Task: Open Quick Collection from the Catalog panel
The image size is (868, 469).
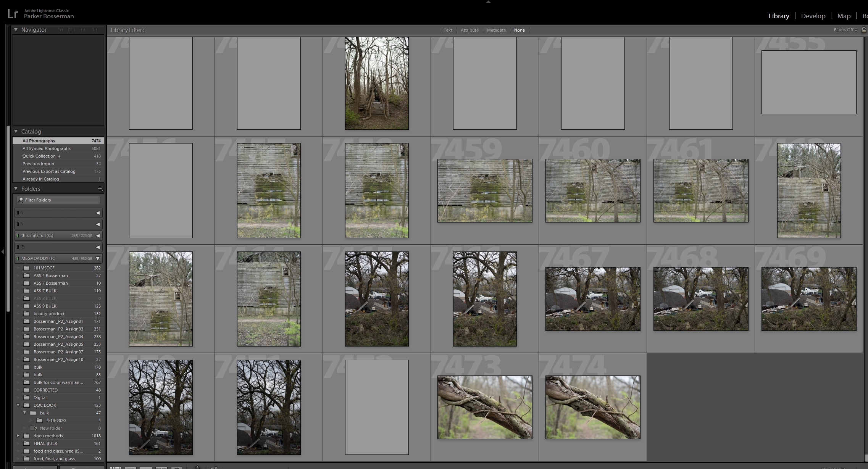Action: (x=39, y=156)
